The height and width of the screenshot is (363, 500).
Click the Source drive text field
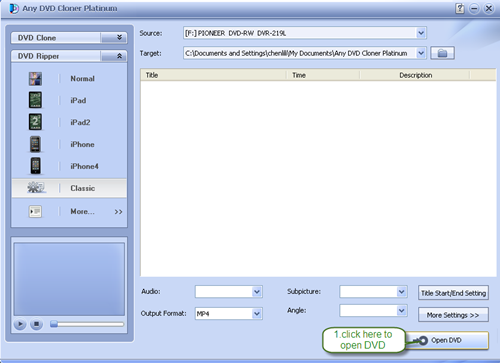300,33
